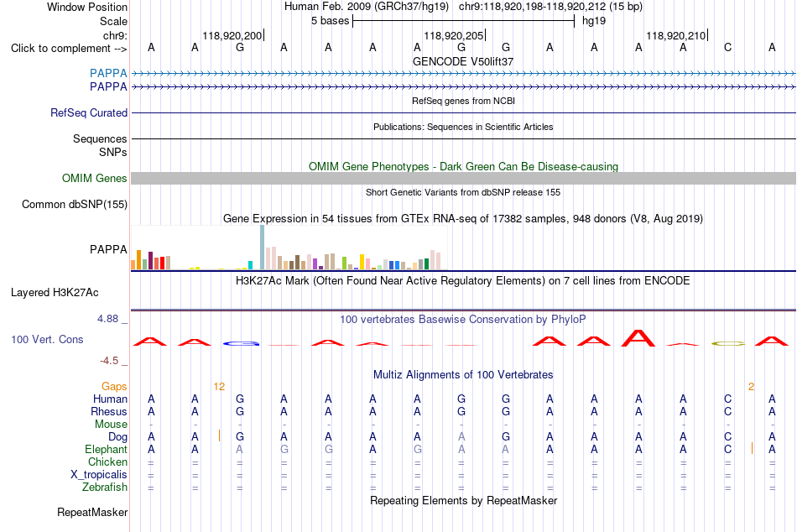Click the SNPs track label
This screenshot has height=532, width=797.
point(113,152)
